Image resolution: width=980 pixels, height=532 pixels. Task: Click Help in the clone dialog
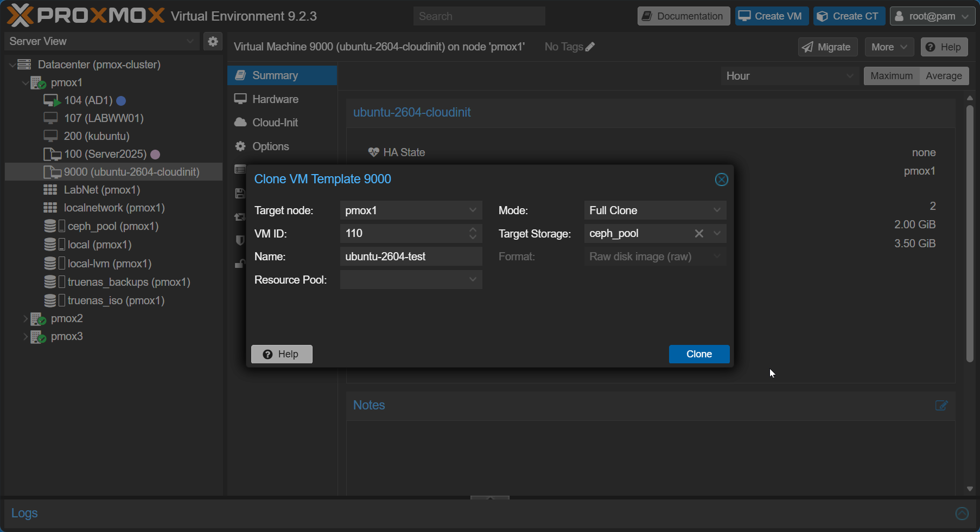tap(282, 354)
